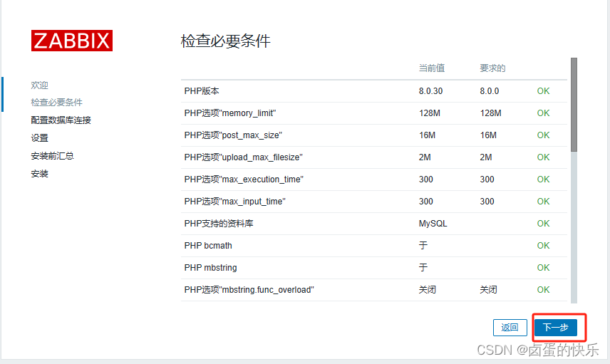Select the 欢迎 step in sidebar
This screenshot has width=610, height=364.
(x=40, y=85)
